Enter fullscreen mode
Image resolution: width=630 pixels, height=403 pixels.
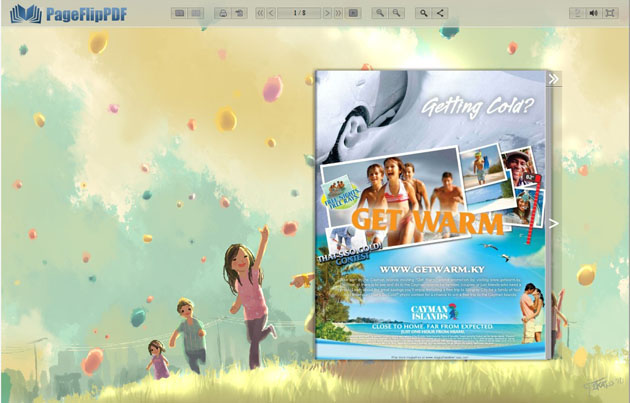[610, 13]
